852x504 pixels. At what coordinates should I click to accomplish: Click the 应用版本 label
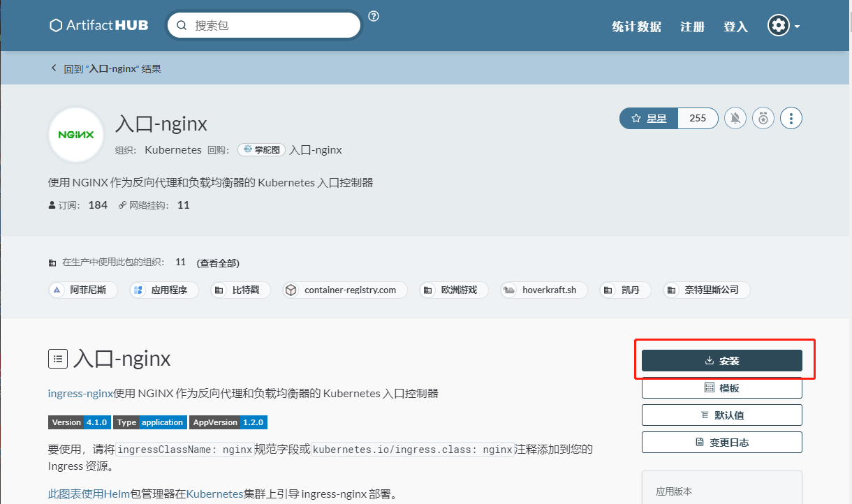(674, 491)
